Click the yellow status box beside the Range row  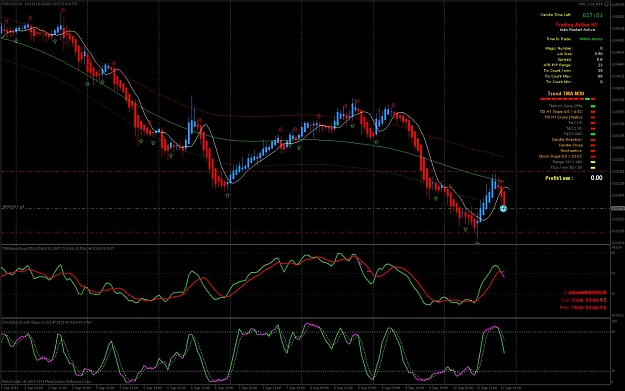coord(593,162)
